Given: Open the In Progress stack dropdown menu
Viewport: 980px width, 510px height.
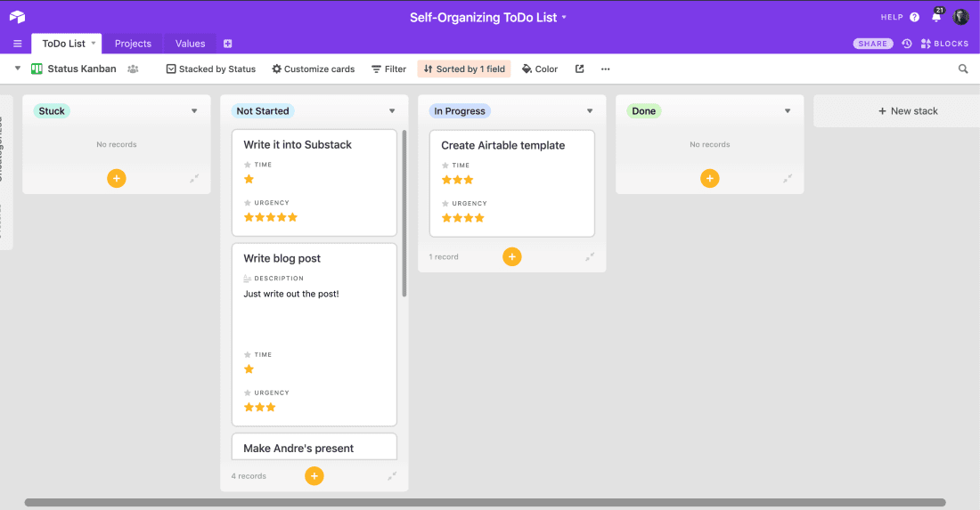Looking at the screenshot, I should (x=590, y=111).
